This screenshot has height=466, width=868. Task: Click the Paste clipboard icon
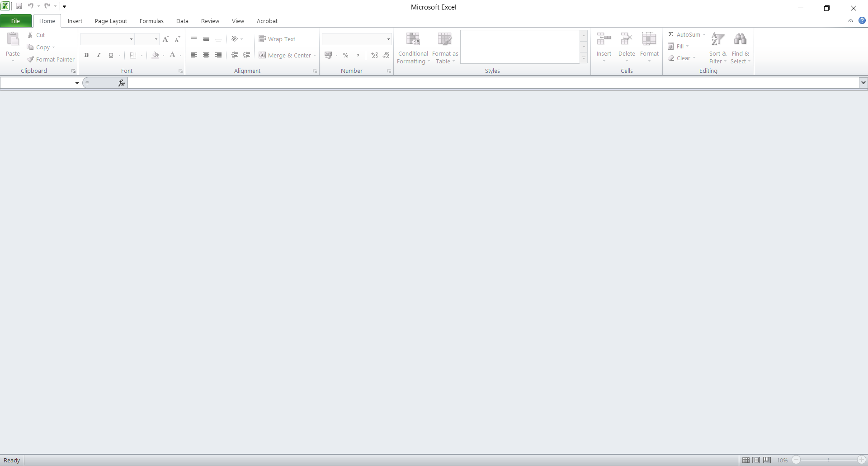13,39
